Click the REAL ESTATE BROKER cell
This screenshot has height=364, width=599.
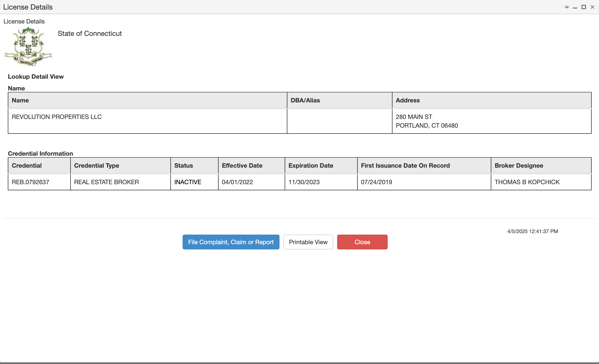106,182
